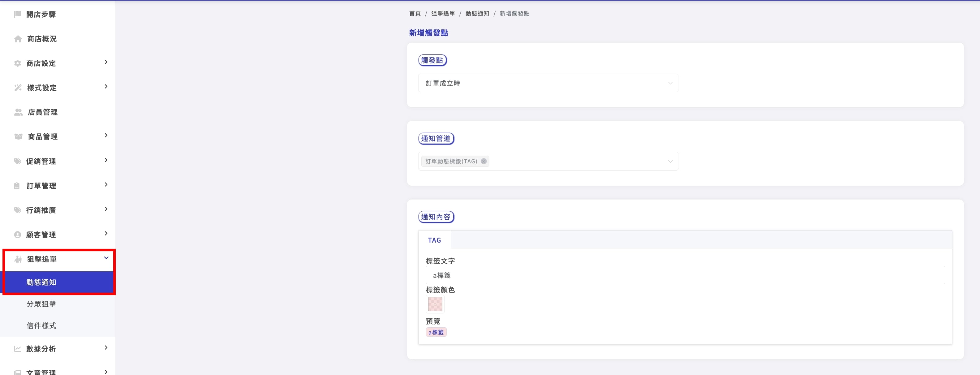Click the user circle icon beside 顧客管理
Image resolution: width=980 pixels, height=375 pixels.
click(x=18, y=235)
